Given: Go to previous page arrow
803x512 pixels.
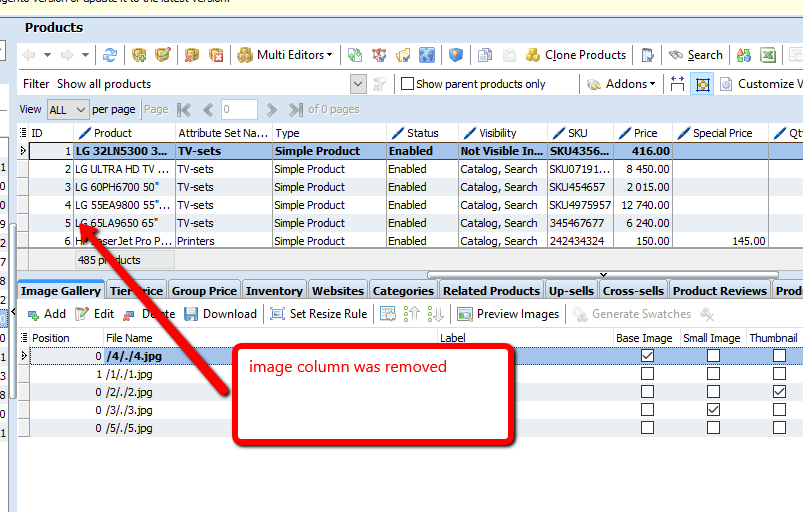Looking at the screenshot, I should coord(208,110).
